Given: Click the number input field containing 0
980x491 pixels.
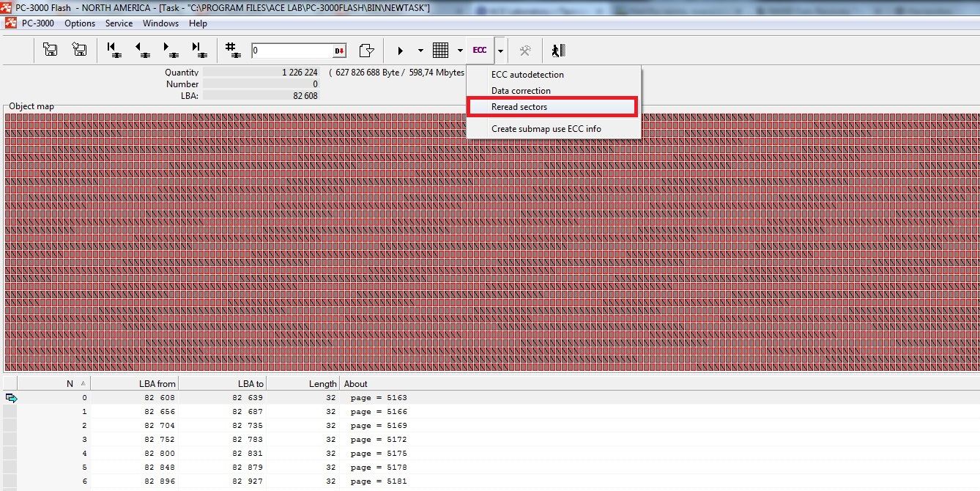Looking at the screenshot, I should click(x=292, y=51).
